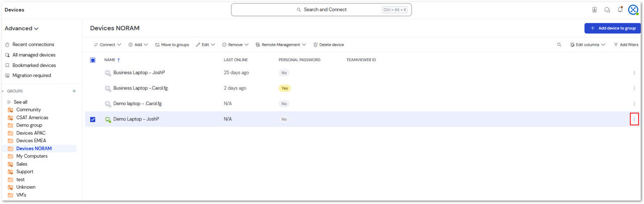Click device name Demo laptop - .Carol.fg.
Screen dimensions: 644x204
click(138, 104)
